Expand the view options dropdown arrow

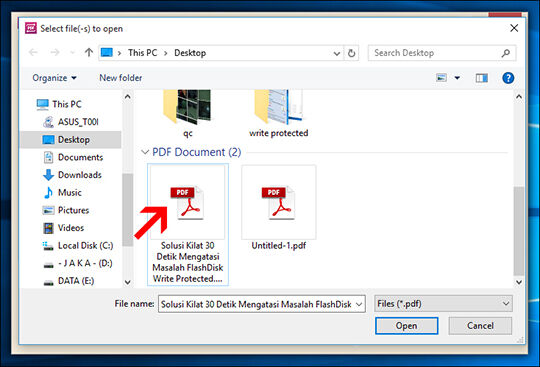coord(457,78)
